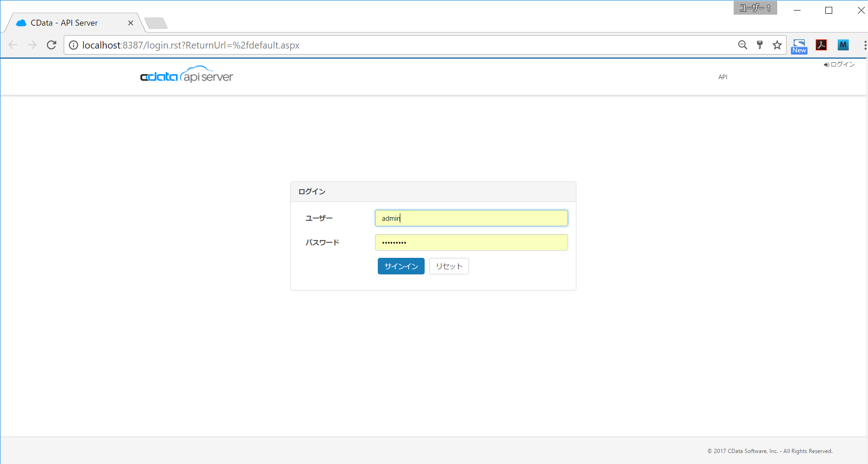This screenshot has height=464, width=868.
Task: Close the CData - API Server tab
Action: click(x=131, y=23)
